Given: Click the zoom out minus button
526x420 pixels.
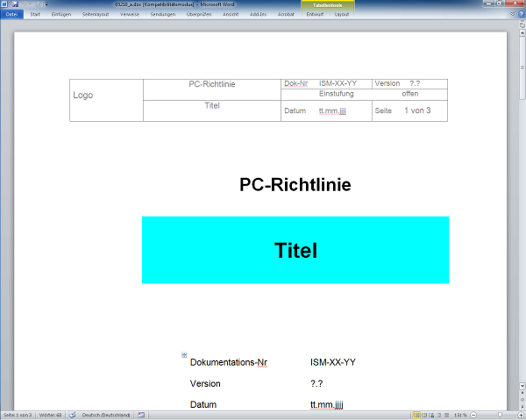Looking at the screenshot, I should pyautogui.click(x=472, y=415).
